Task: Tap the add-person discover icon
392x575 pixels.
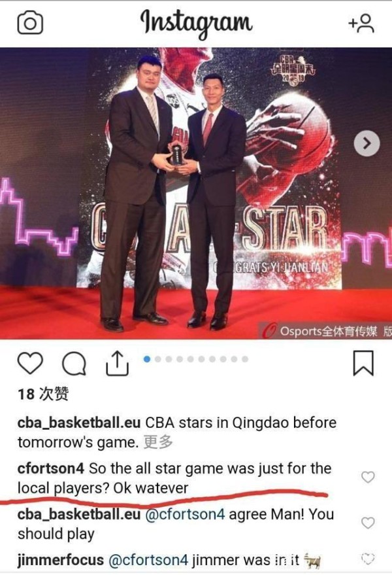Action: 361,23
